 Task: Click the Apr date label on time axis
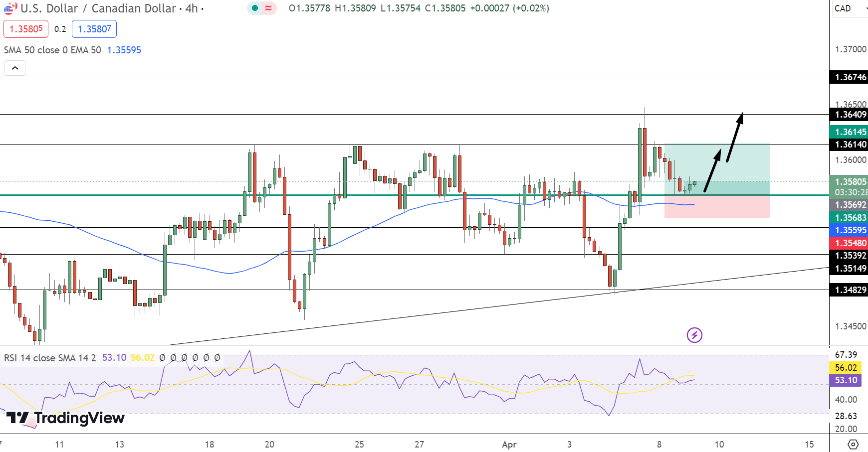coord(509,445)
